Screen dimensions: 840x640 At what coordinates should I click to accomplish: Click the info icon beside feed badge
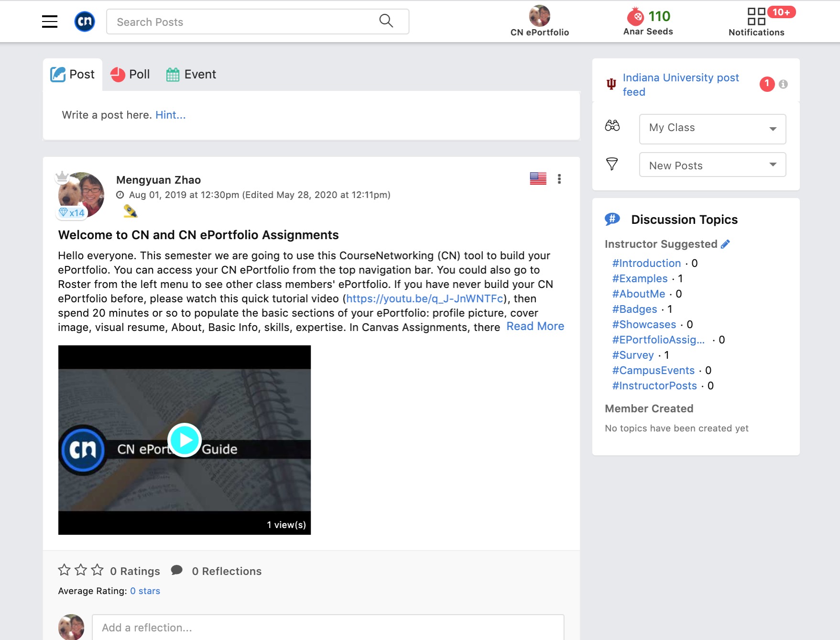783,84
